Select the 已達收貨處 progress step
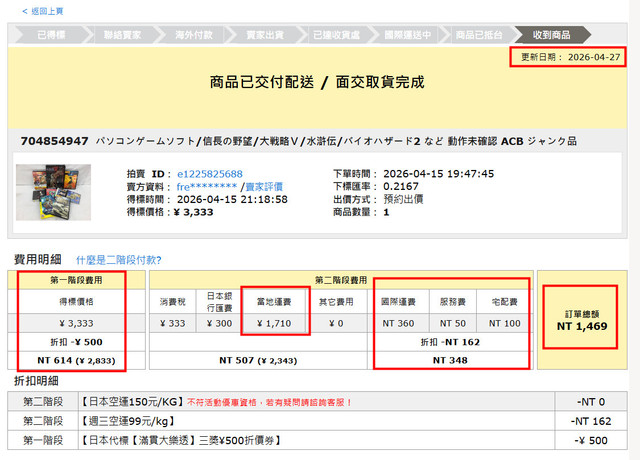The width and height of the screenshot is (640, 460). pyautogui.click(x=336, y=35)
